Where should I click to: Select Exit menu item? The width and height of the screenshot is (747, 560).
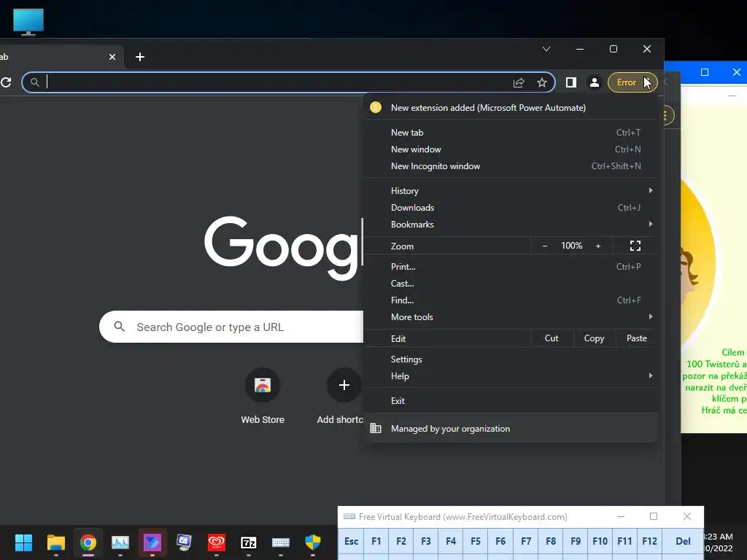(x=511, y=401)
